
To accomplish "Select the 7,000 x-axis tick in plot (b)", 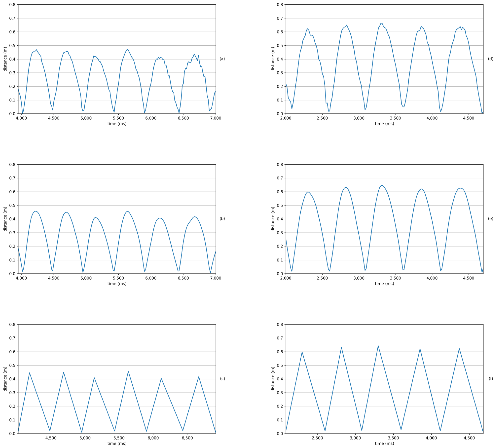I will pos(216,278).
